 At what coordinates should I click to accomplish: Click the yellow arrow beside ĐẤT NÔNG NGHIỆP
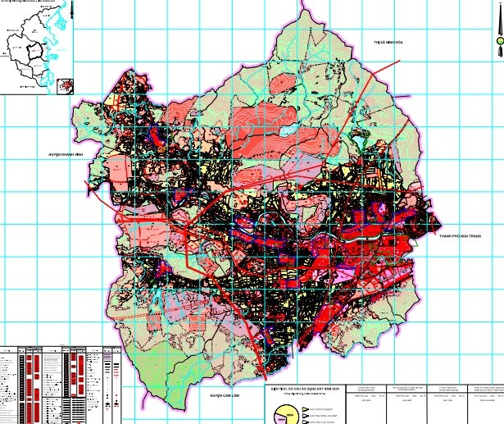click(x=304, y=408)
